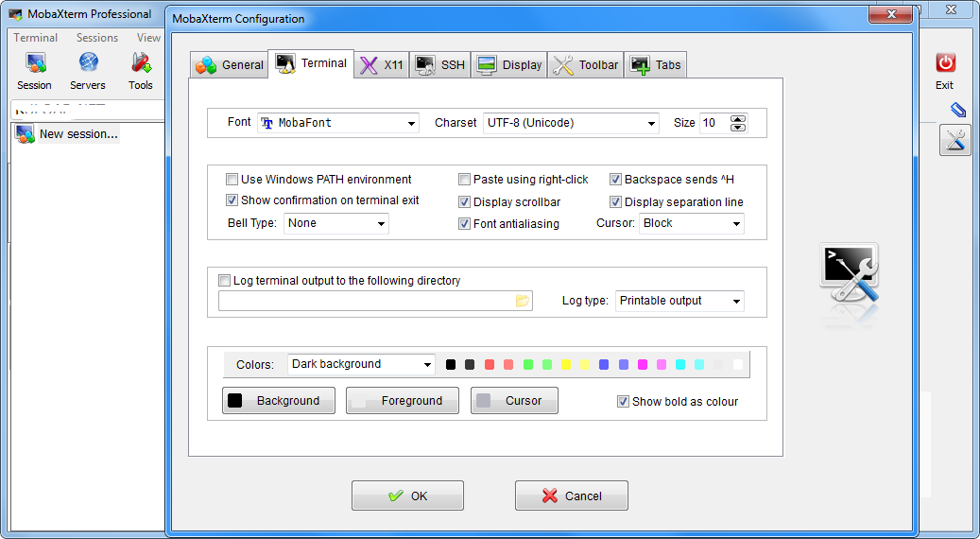980x539 pixels.
Task: Toggle Show confirmation on terminal exit
Action: coord(232,200)
